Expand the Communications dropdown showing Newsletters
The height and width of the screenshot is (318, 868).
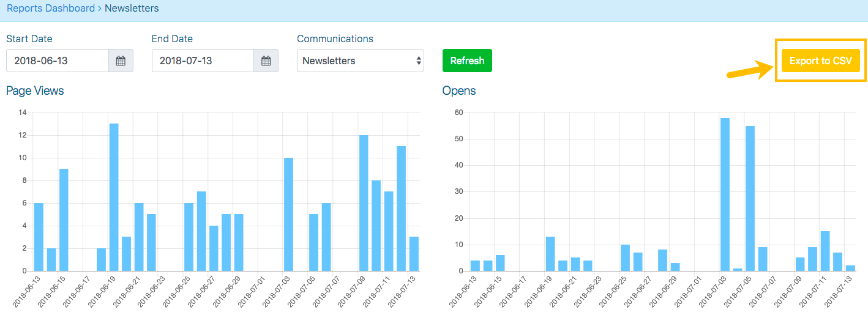(361, 61)
